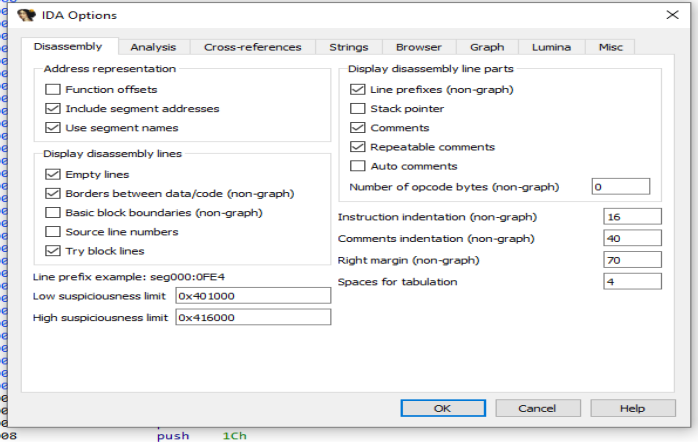Click High suspiciousness limit field
This screenshot has width=698, height=442.
coord(253,317)
